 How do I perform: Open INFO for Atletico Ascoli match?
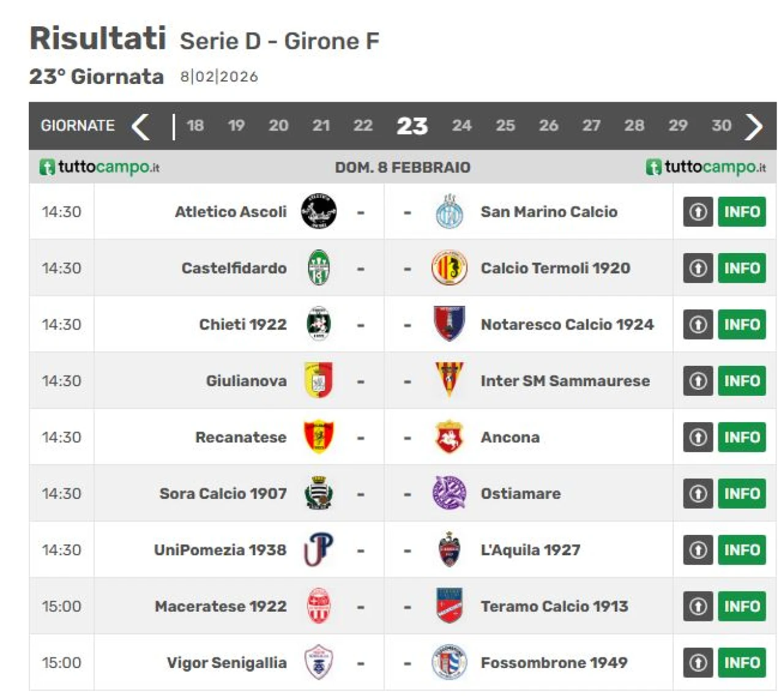point(742,211)
